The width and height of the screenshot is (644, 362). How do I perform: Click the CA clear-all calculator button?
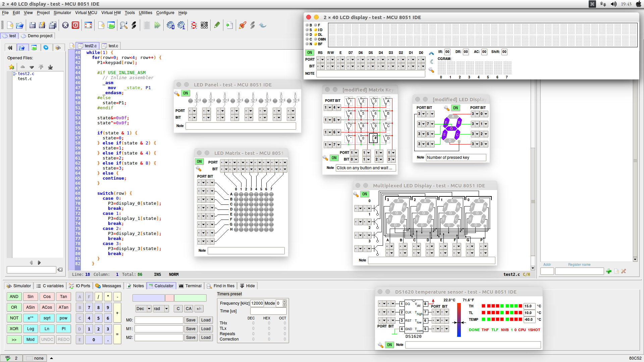(x=189, y=309)
